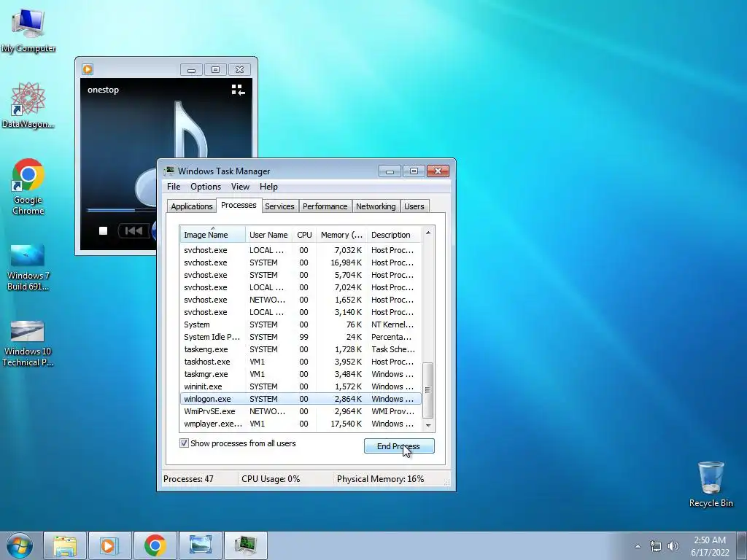Select the svchost.exe row using 7,024 K
Image resolution: width=747 pixels, height=560 pixels.
[x=301, y=287]
